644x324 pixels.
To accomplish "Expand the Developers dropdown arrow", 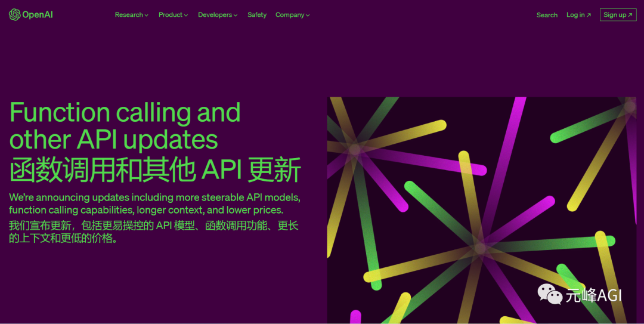I will pos(236,16).
